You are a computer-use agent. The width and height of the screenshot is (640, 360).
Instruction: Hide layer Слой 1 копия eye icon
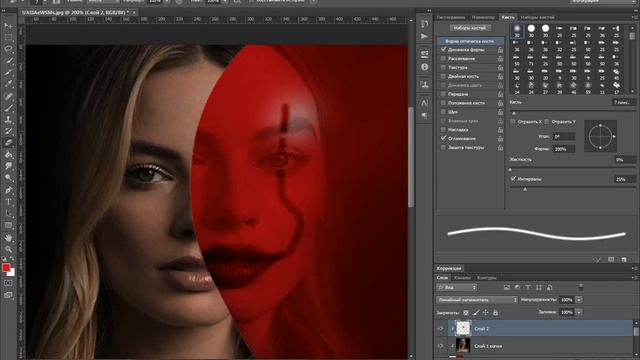(x=441, y=346)
